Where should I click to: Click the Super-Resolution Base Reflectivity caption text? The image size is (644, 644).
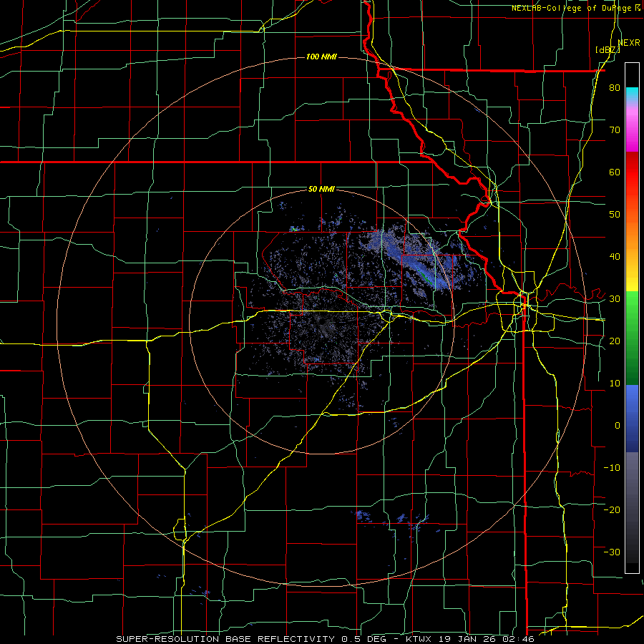pyautogui.click(x=325, y=639)
